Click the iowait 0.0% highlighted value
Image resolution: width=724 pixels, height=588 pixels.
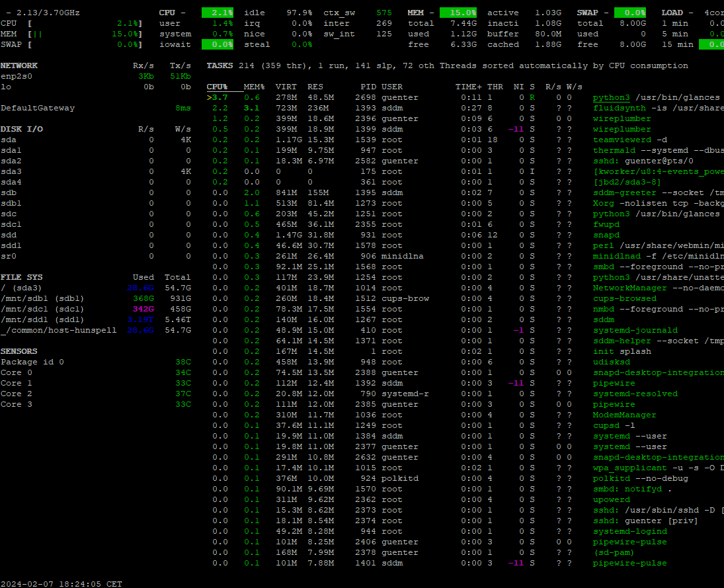click(x=218, y=44)
